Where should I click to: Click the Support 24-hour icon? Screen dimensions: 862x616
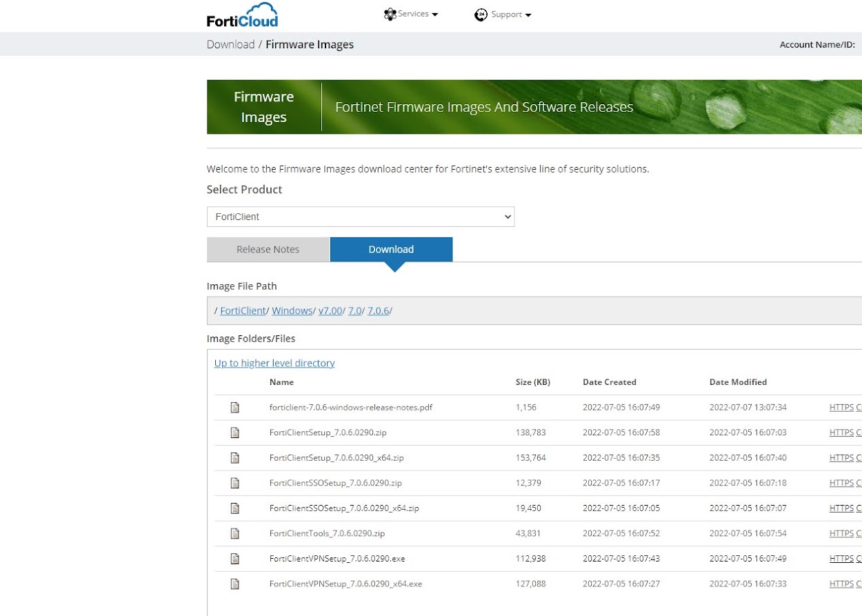(x=481, y=15)
